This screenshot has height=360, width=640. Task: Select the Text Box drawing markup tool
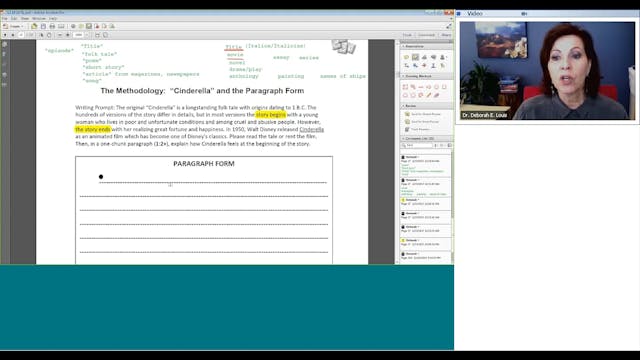pyautogui.click(x=405, y=87)
